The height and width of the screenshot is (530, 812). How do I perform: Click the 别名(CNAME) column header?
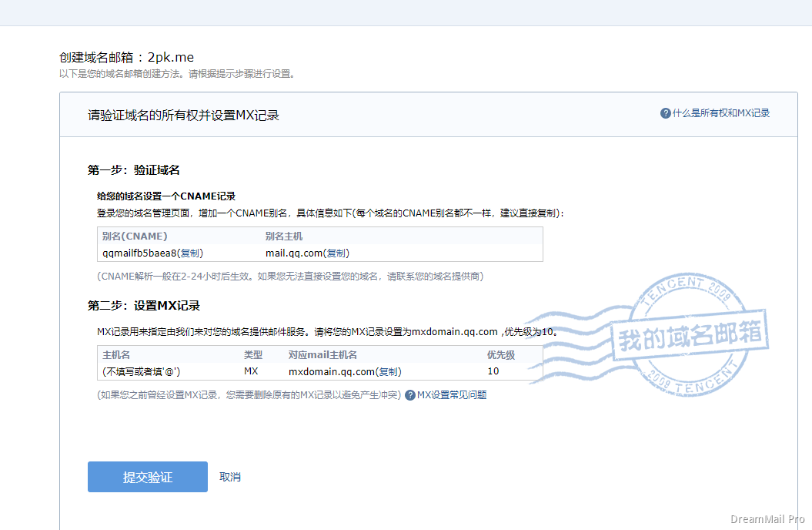(135, 236)
